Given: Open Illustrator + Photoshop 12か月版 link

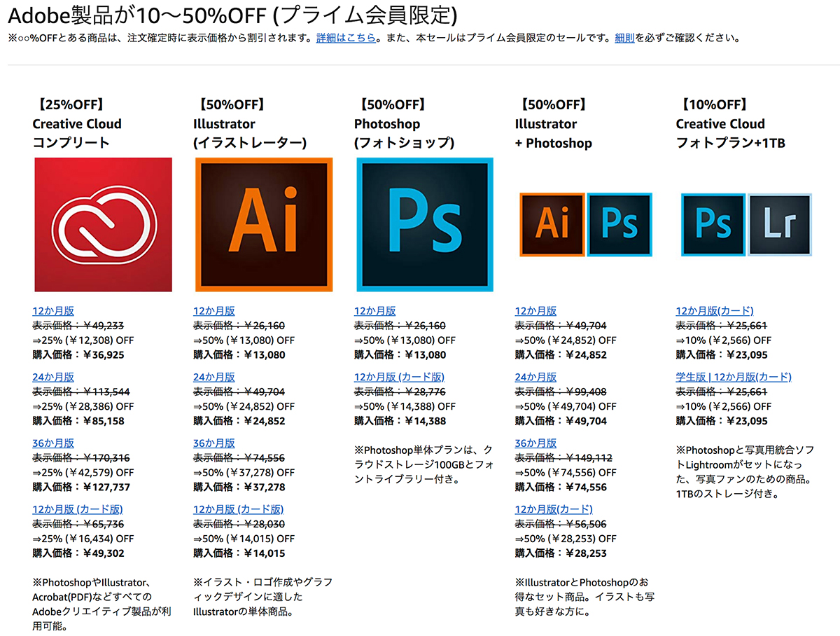Looking at the screenshot, I should pos(536,311).
